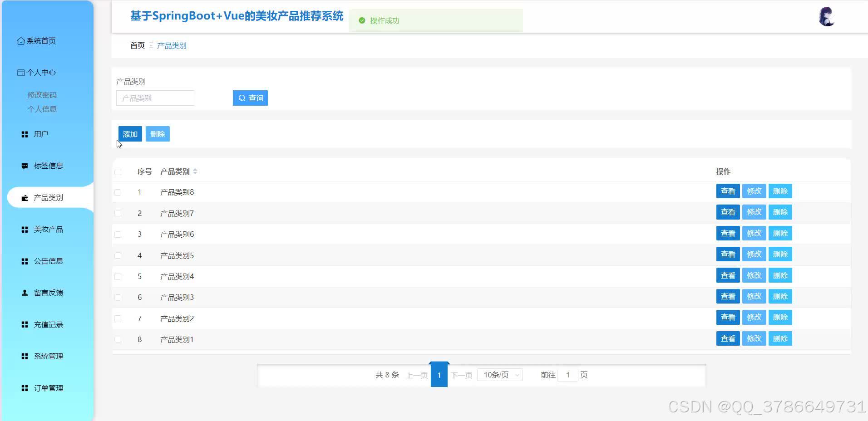This screenshot has height=421, width=868.
Task: Click the 充值记录 sidebar icon
Action: 25,324
